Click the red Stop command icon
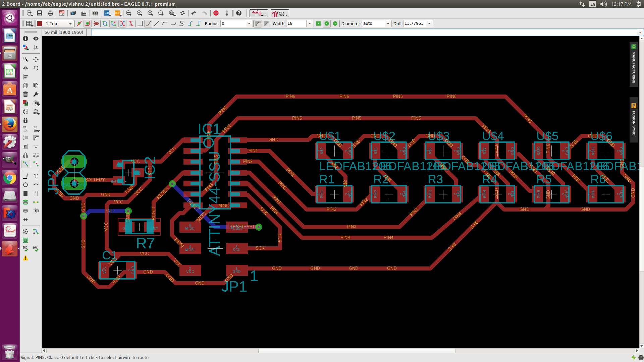The height and width of the screenshot is (362, 644). (216, 13)
